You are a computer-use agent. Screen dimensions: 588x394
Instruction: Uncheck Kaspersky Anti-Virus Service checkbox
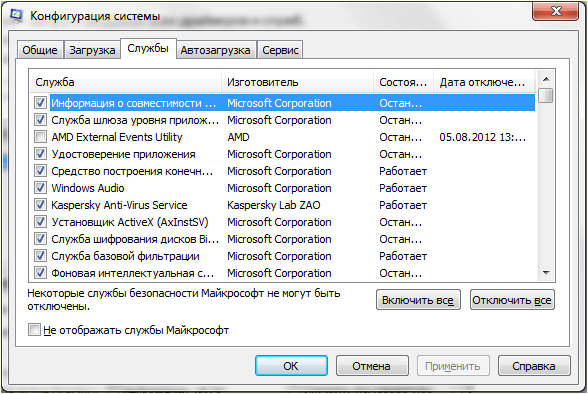pyautogui.click(x=40, y=205)
